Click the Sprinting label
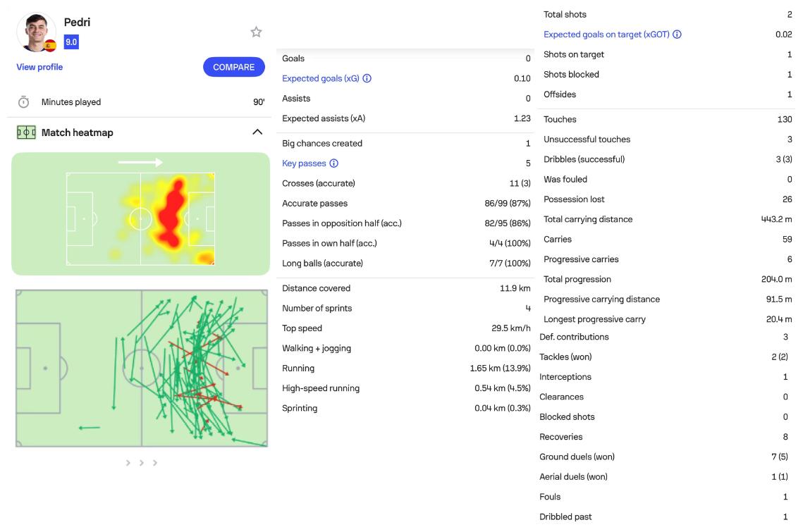Viewport: 803px width, 532px height. click(300, 408)
